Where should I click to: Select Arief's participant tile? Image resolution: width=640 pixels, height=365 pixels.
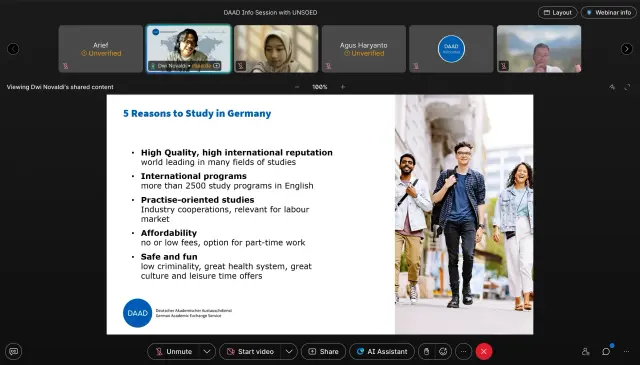point(101,49)
